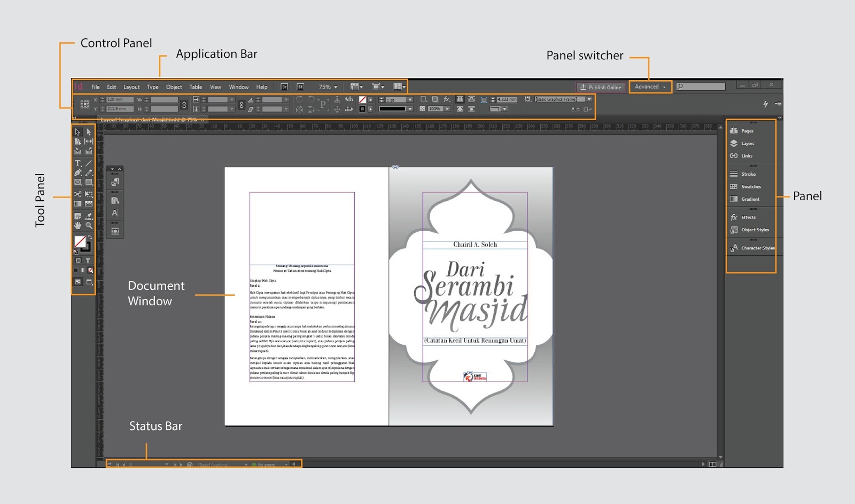Image resolution: width=855 pixels, height=504 pixels.
Task: Toggle Normal view mode in toolbox
Action: point(78,282)
